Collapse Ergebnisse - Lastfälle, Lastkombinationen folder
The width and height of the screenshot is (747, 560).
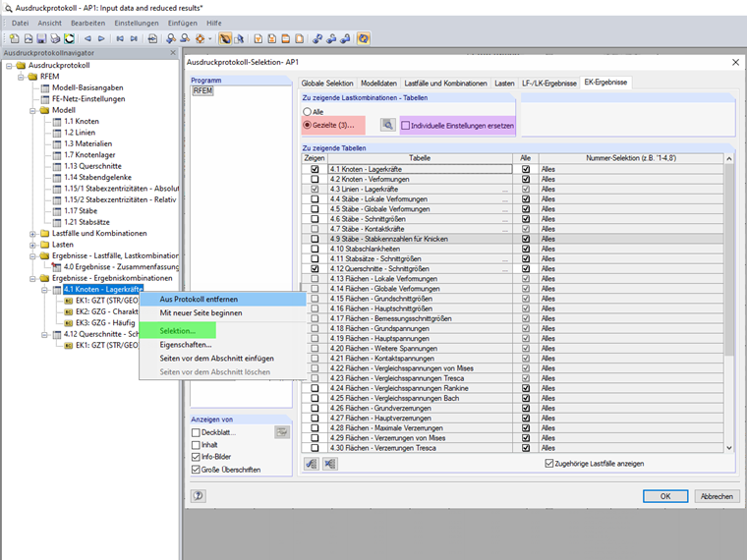click(32, 256)
